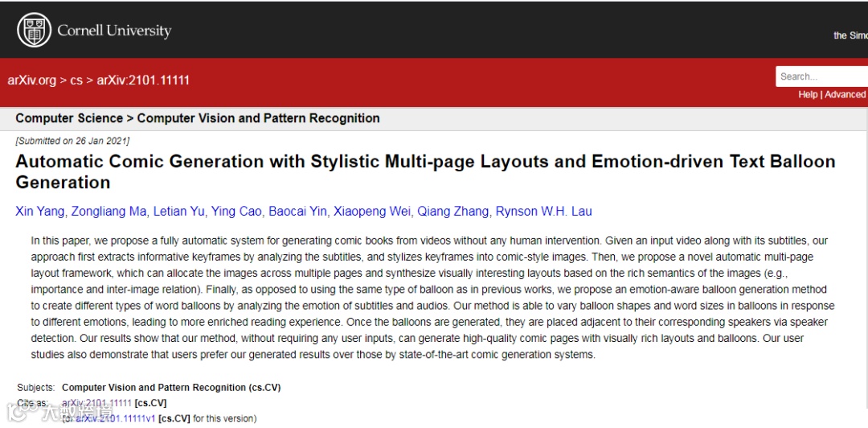Image resolution: width=868 pixels, height=428 pixels.
Task: Click the Subjects label
Action: click(x=36, y=388)
